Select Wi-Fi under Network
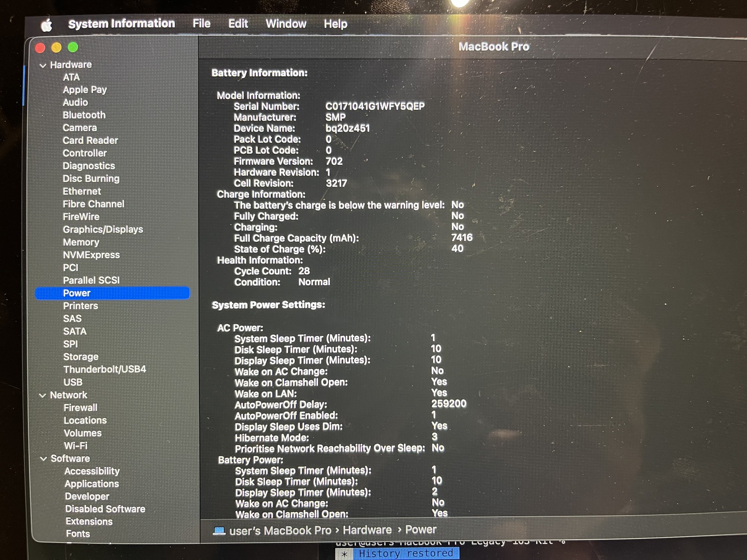The height and width of the screenshot is (560, 747). click(x=76, y=446)
